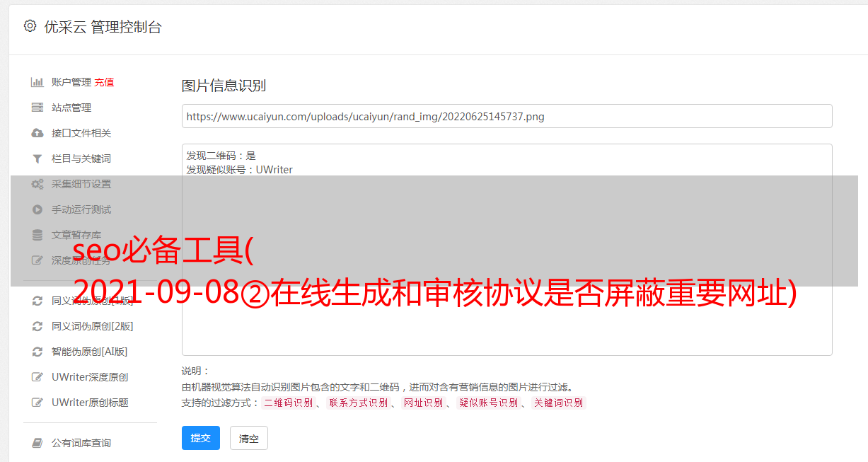Click the bar chart icon for 账户管理
The image size is (868, 462).
[37, 82]
